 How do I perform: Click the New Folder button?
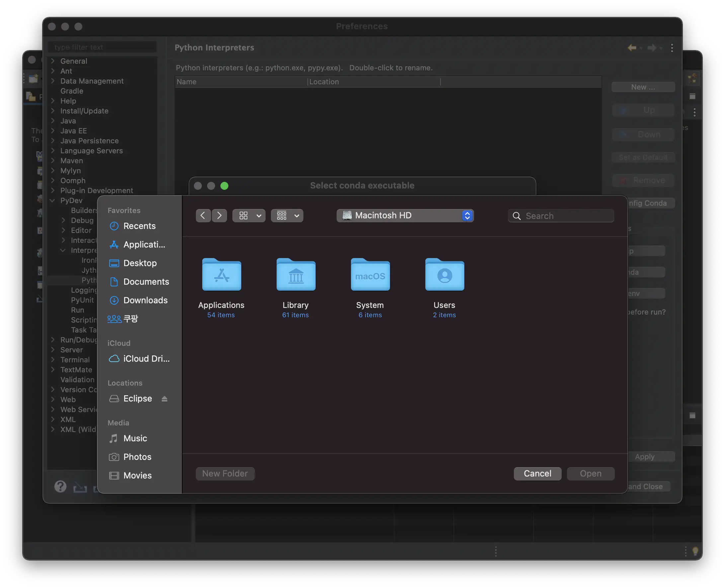click(225, 474)
